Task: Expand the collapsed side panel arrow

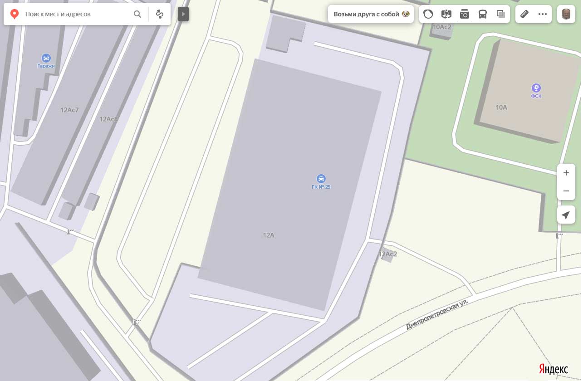Action: coord(183,14)
